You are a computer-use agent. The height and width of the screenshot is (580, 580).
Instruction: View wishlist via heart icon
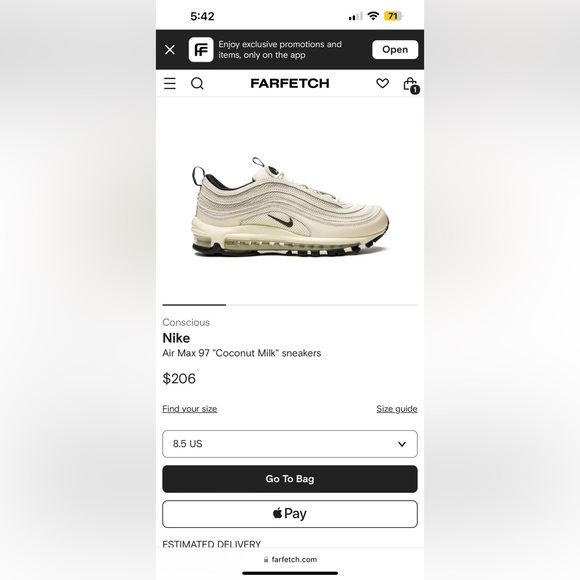382,84
